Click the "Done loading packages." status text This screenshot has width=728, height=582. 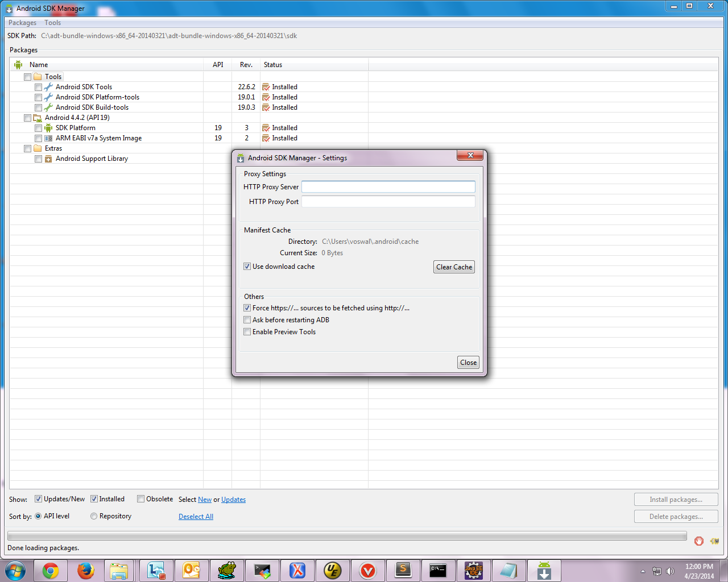click(43, 548)
